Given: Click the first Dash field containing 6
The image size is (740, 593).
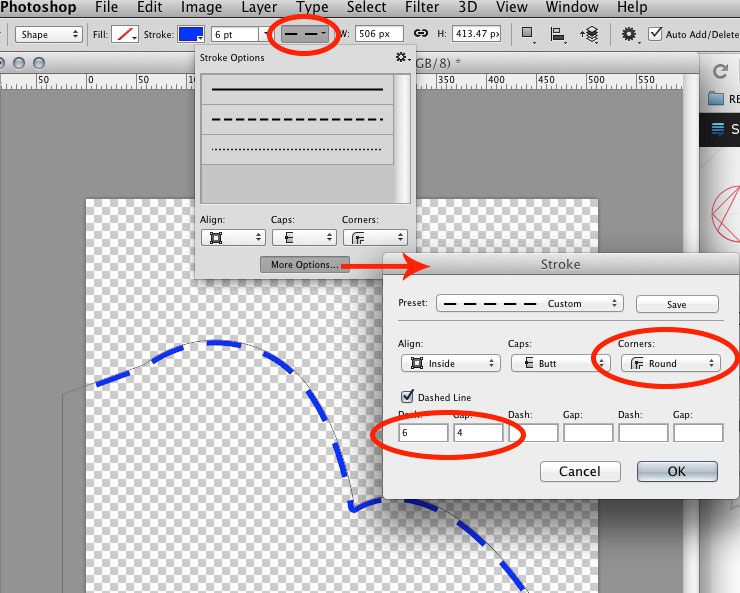Looking at the screenshot, I should [x=423, y=433].
